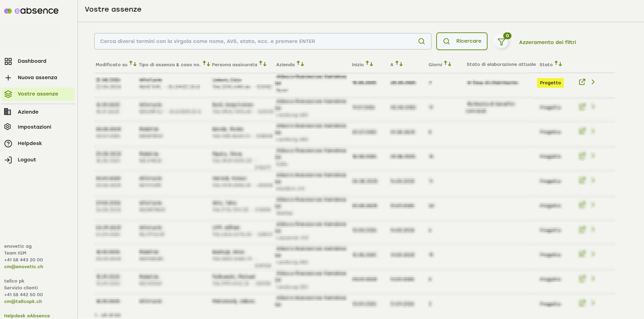Expand first row with chevron arrow
This screenshot has height=319, width=644.
pos(593,82)
